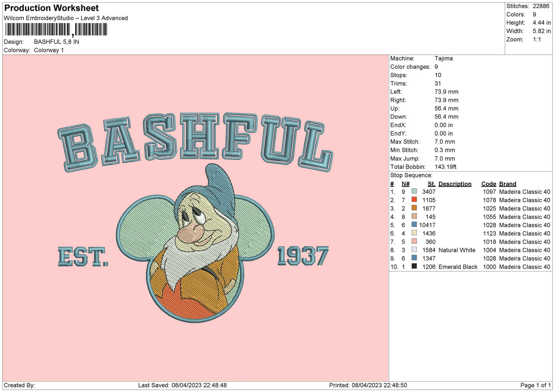The image size is (555, 392).
Task: Select the Natural White color swatch
Action: (x=414, y=250)
